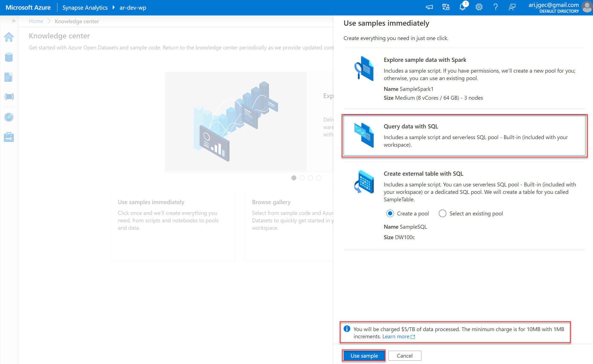593x364 pixels.
Task: Choose Select an existing pool option
Action: [442, 213]
